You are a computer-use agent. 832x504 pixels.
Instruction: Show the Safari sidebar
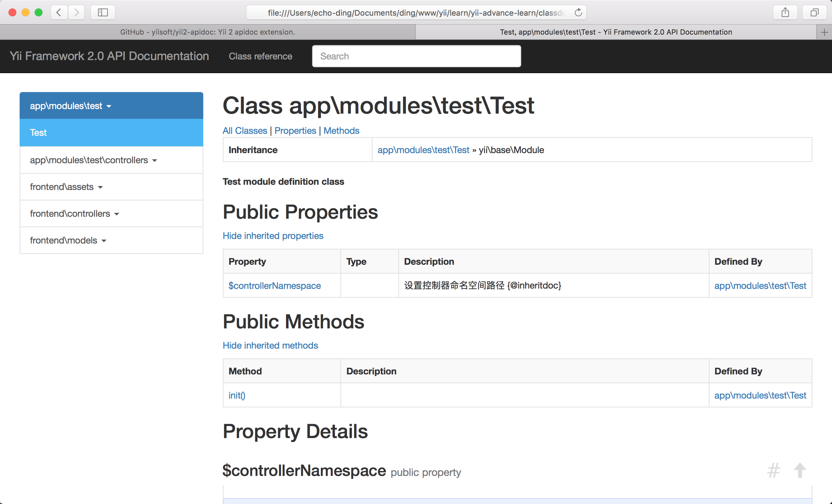(103, 12)
